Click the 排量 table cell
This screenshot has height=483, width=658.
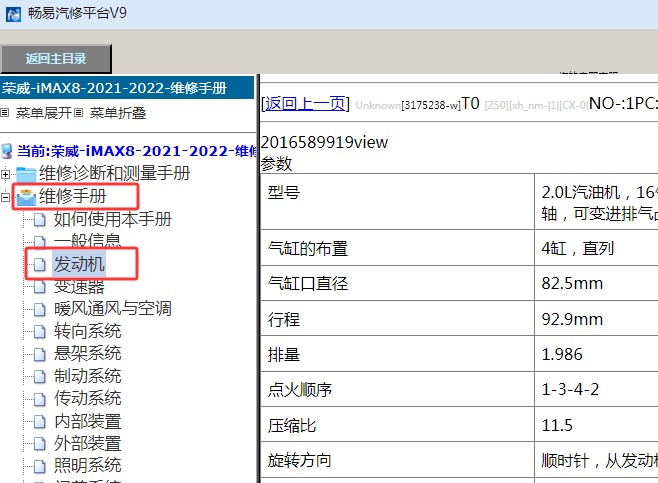pos(397,354)
